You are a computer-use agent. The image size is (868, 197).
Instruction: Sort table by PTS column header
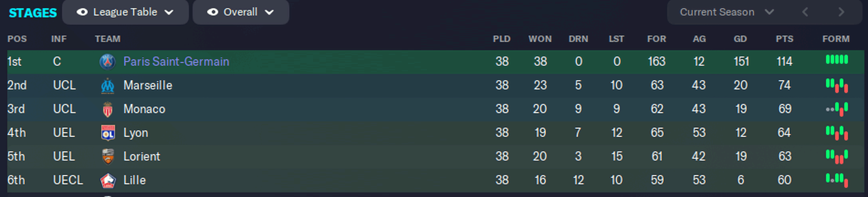pos(784,39)
